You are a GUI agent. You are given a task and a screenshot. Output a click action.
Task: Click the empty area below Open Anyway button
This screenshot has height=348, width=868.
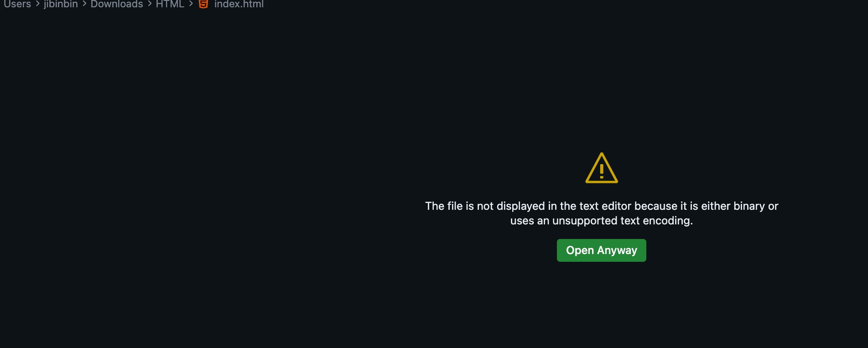(x=601, y=306)
